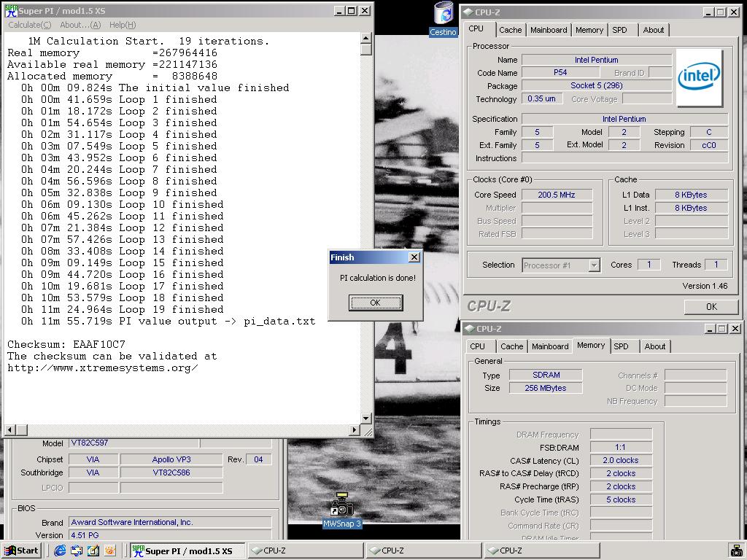Click the Revision value cC0
Screen dimensions: 747x560
click(x=709, y=145)
